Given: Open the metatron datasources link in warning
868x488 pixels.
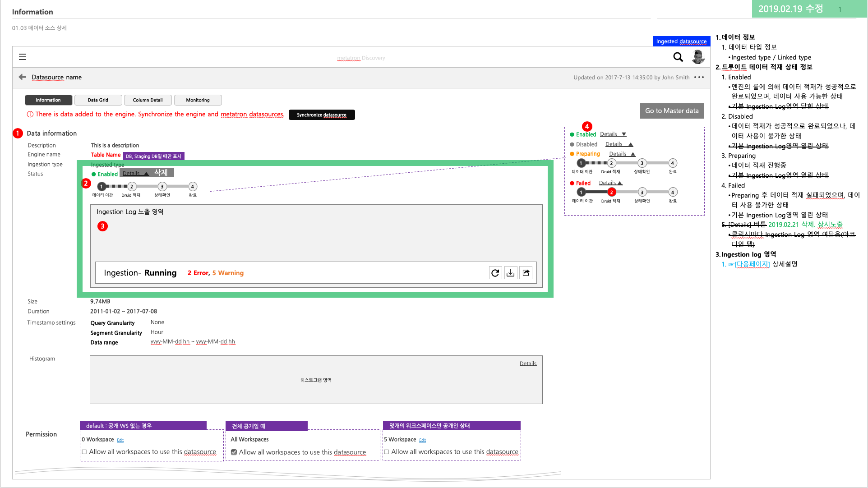Looking at the screenshot, I should pyautogui.click(x=253, y=114).
